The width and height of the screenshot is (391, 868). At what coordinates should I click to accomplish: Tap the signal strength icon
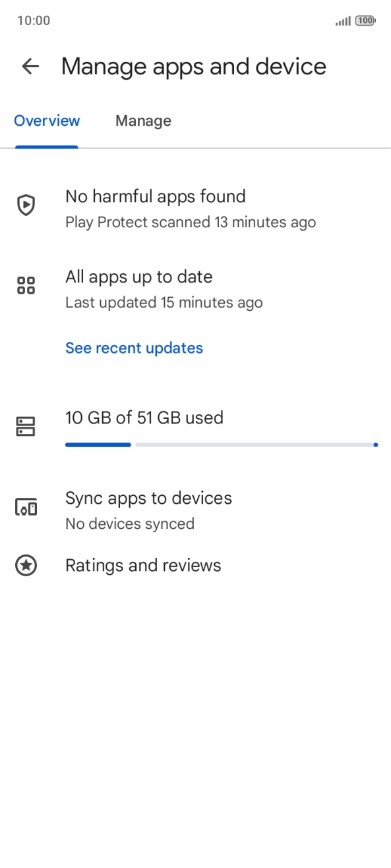343,21
